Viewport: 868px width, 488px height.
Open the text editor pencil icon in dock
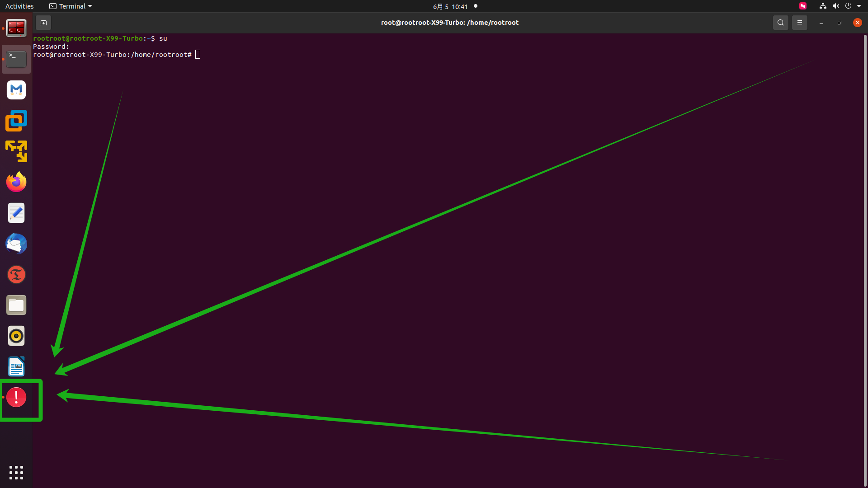[16, 213]
